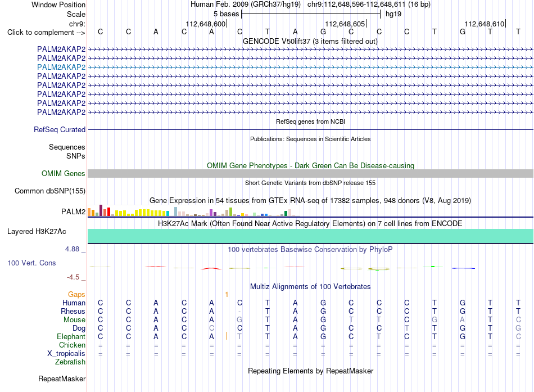
Task: Click the 'Sequences' track label
Action: (x=67, y=147)
